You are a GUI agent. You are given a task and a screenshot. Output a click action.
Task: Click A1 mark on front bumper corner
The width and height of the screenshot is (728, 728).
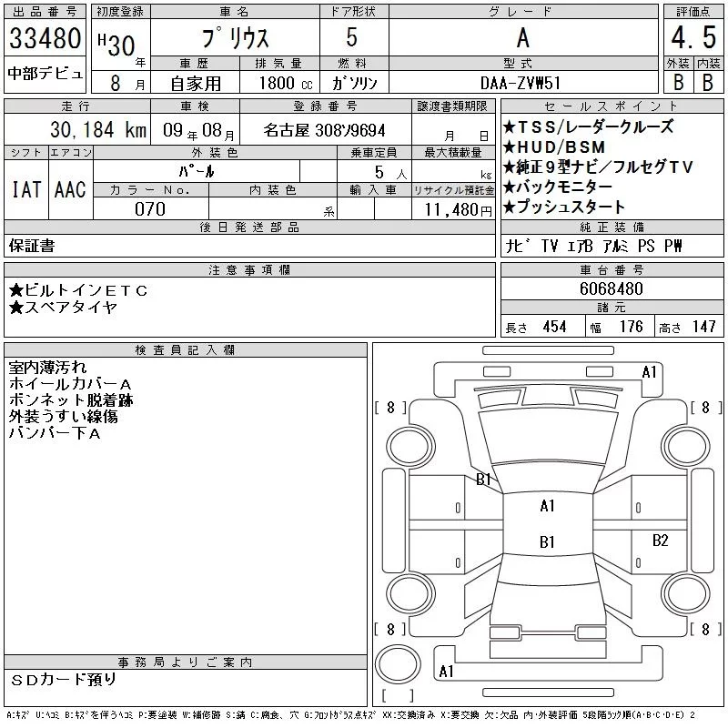pos(649,372)
